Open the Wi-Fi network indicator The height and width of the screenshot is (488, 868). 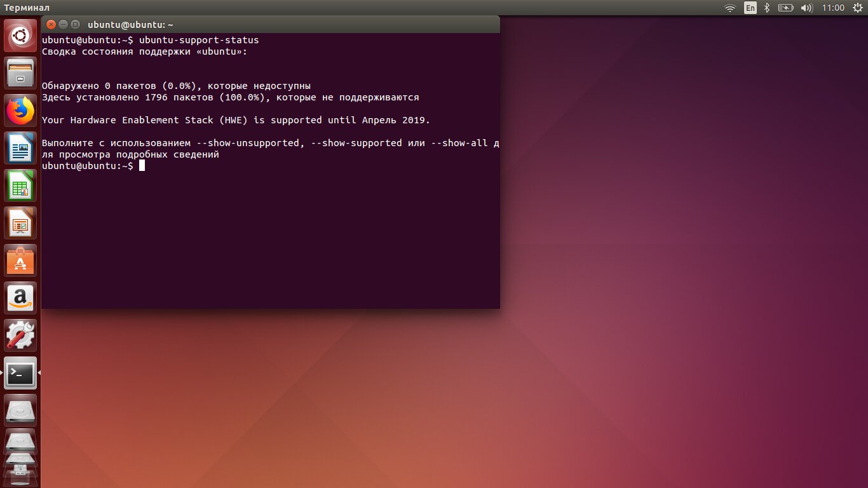click(730, 8)
